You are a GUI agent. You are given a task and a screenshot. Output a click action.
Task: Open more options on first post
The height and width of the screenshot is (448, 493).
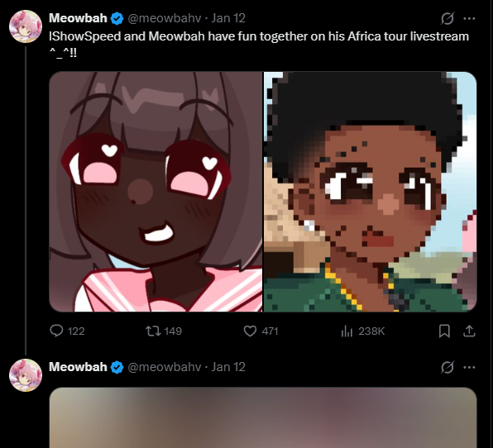coord(469,18)
